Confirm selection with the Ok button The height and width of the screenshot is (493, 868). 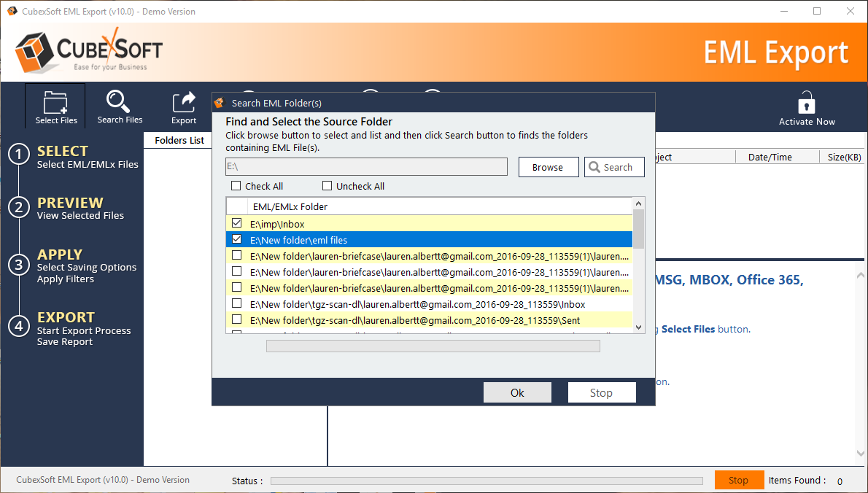click(517, 392)
